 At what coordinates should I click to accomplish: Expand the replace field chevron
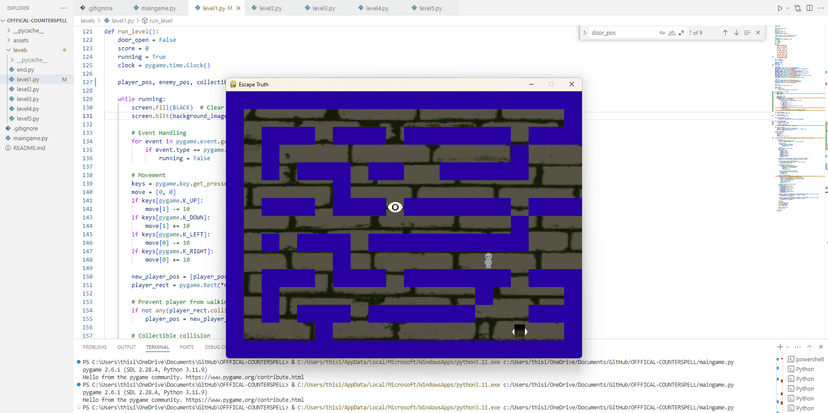pyautogui.click(x=585, y=33)
